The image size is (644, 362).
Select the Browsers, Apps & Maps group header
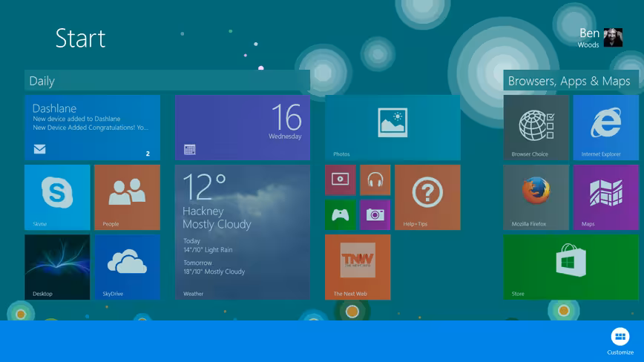571,80
